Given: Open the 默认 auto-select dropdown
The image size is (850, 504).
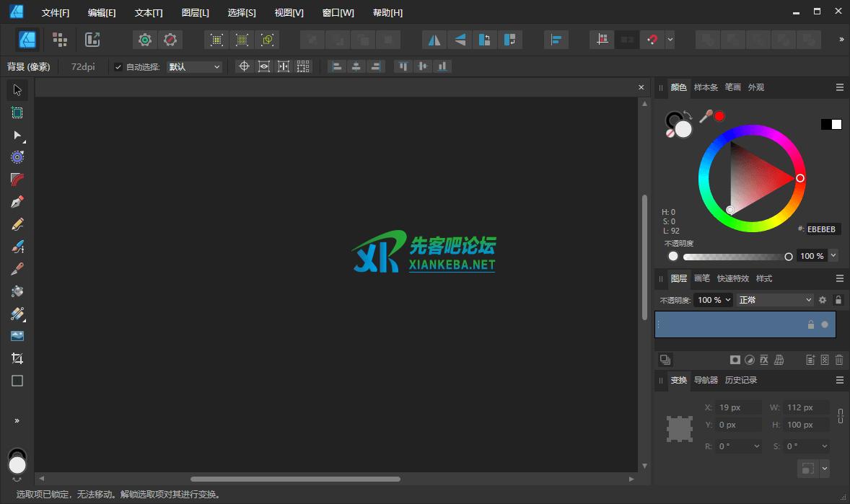Looking at the screenshot, I should (x=193, y=66).
